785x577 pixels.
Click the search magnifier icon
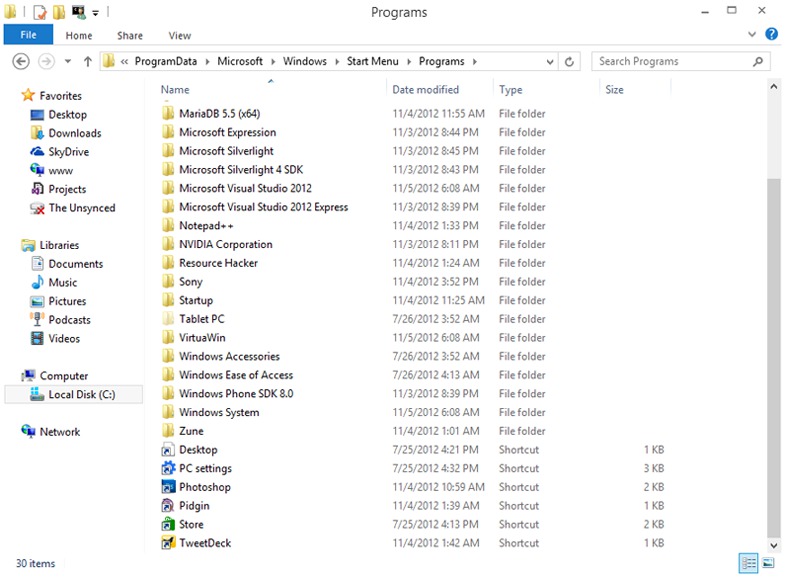[758, 61]
